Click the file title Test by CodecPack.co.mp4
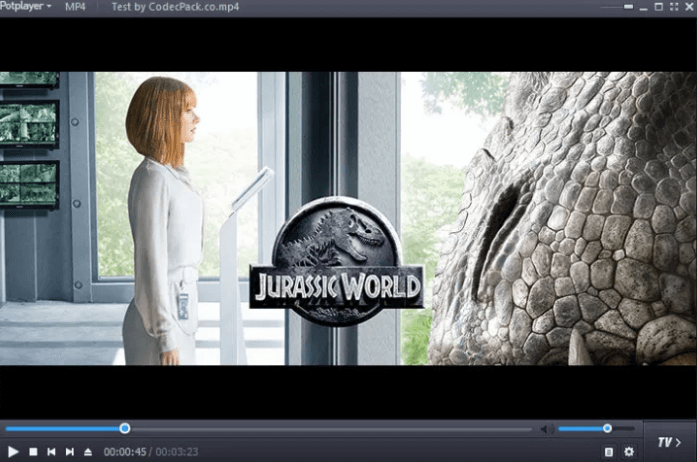Image resolution: width=697 pixels, height=462 pixels. 175,7
